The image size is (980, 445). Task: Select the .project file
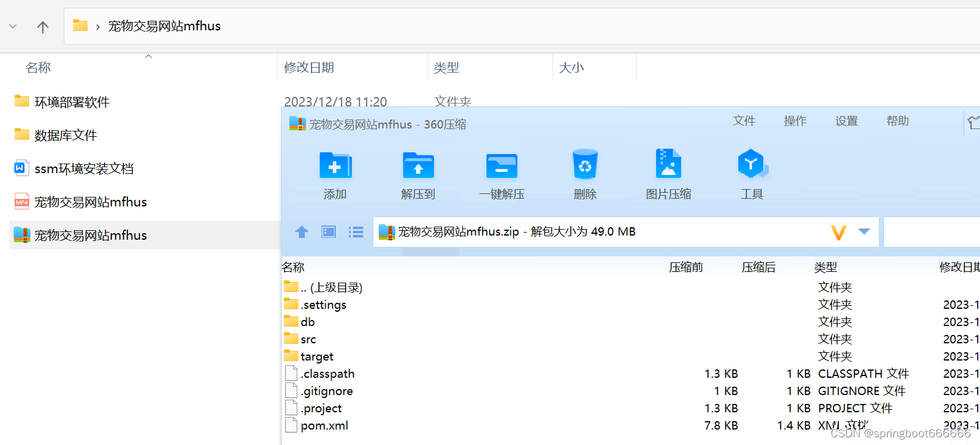[314, 408]
